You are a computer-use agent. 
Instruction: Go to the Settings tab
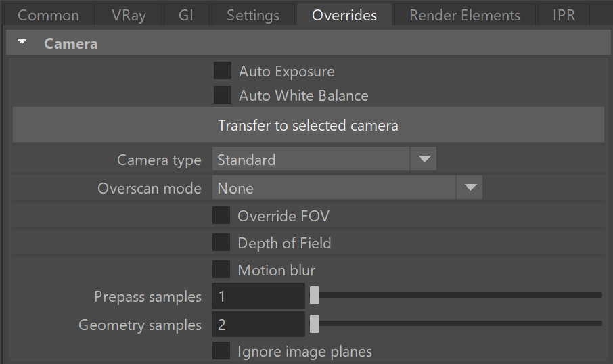[253, 15]
